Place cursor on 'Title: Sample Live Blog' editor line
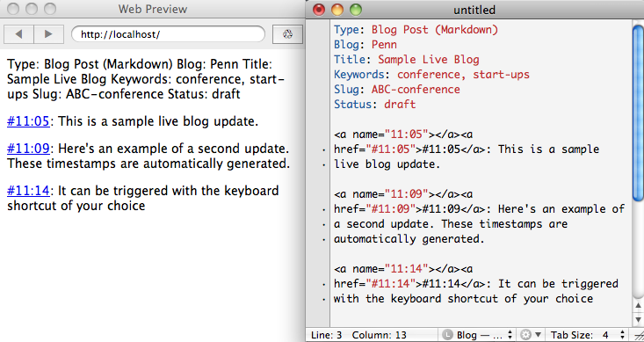644x342 pixels. tap(406, 60)
